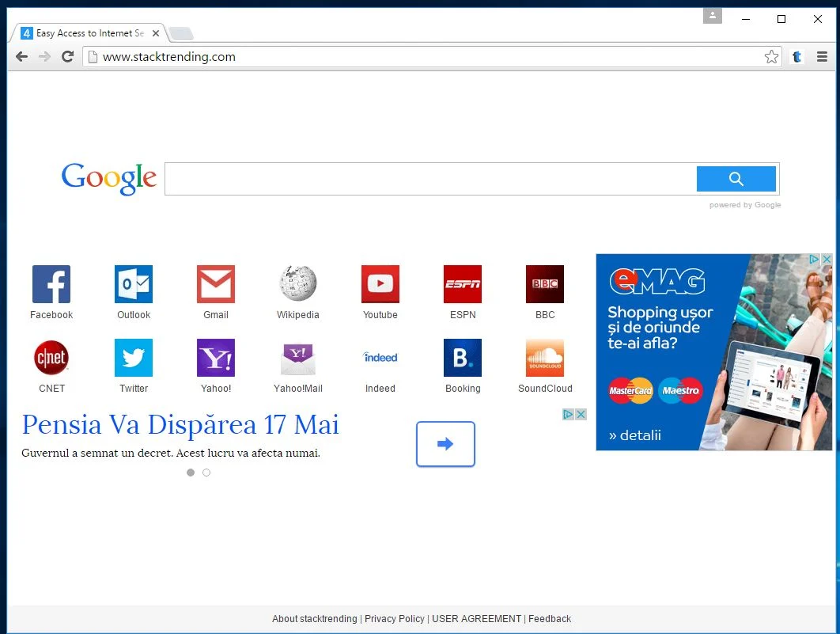
Task: Maximize the browser window
Action: [781, 19]
